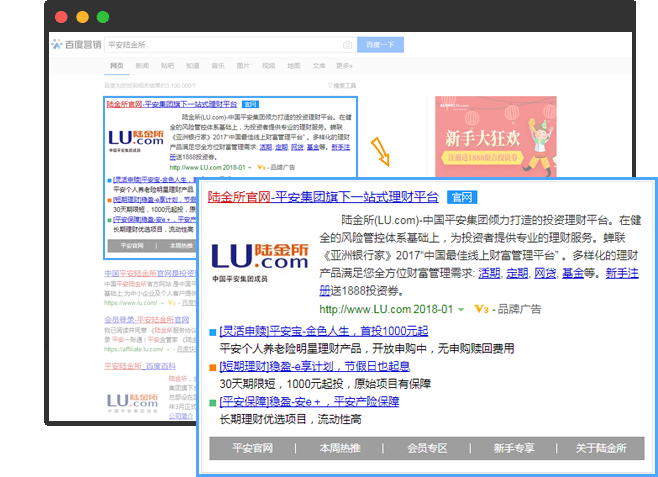
Task: Click the red close window button
Action: [x=61, y=17]
